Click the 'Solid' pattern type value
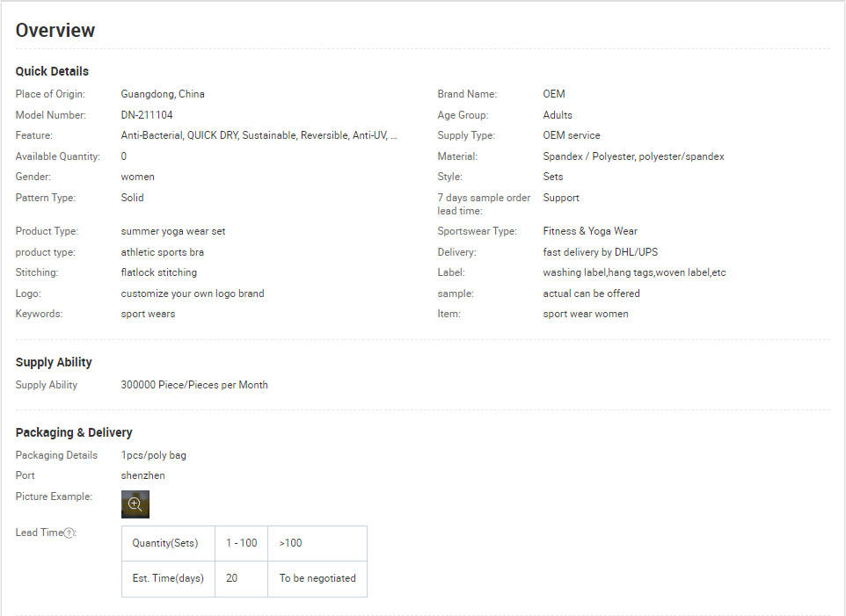Viewport: 846px width, 616px height. pos(132,197)
